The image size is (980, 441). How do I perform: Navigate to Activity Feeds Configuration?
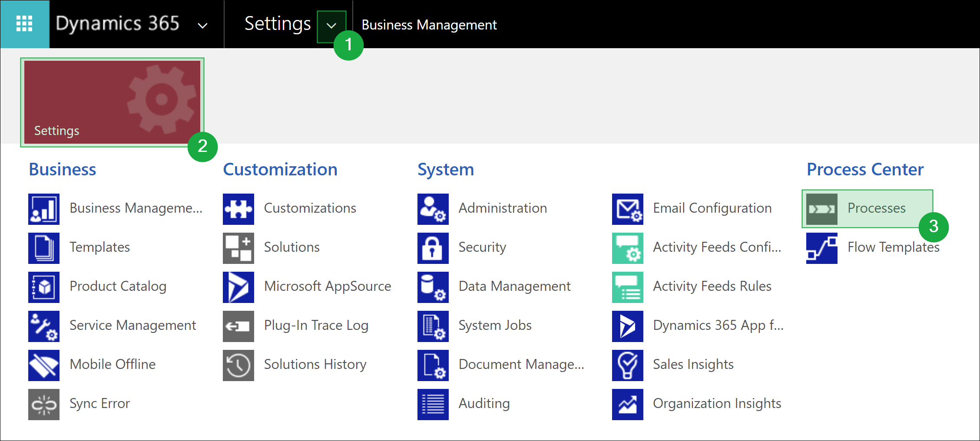(x=717, y=247)
